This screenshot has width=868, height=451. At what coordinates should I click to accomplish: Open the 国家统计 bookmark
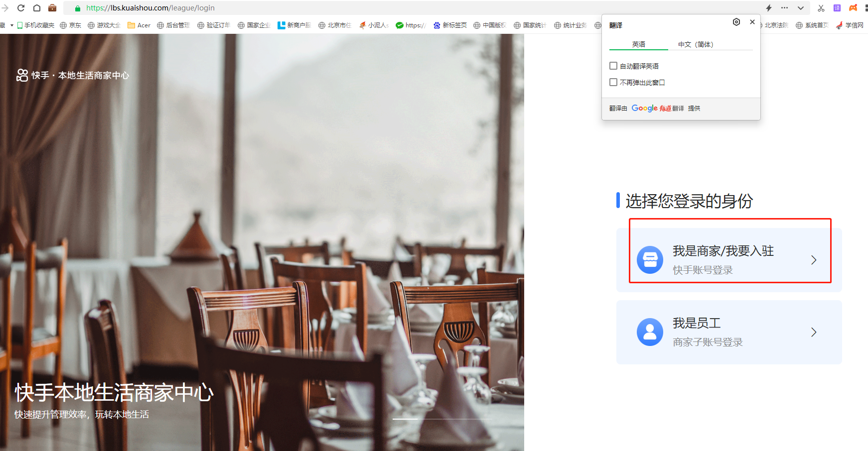[530, 25]
